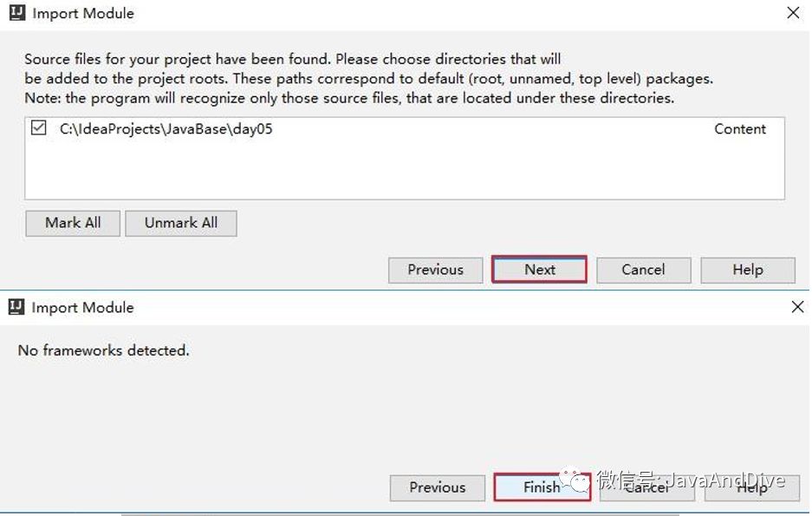Close the upper Import Module dialog
This screenshot has height=516, width=812.
coord(792,13)
